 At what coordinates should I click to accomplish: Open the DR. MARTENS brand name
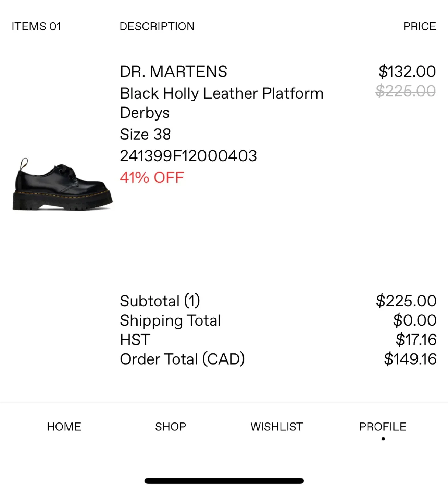(x=173, y=72)
